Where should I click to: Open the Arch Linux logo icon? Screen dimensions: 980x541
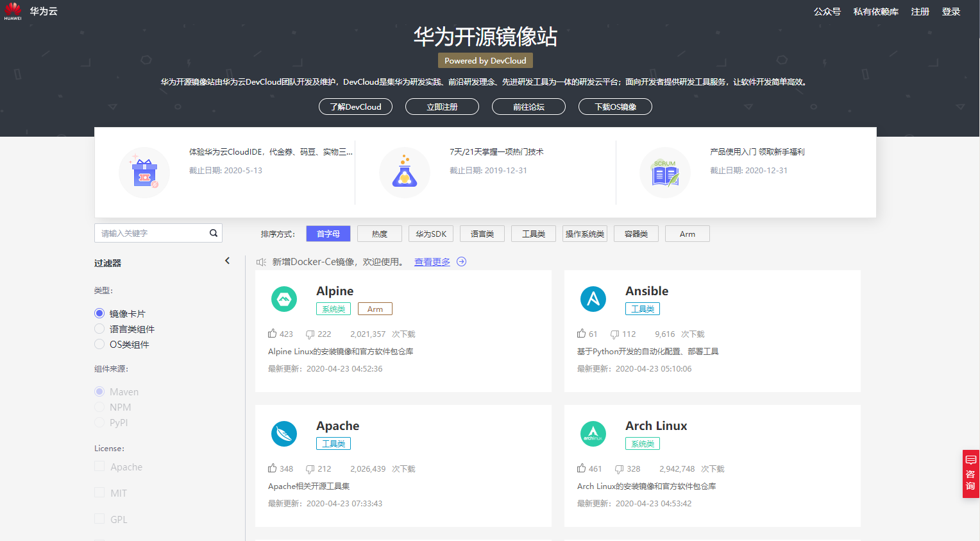[593, 434]
